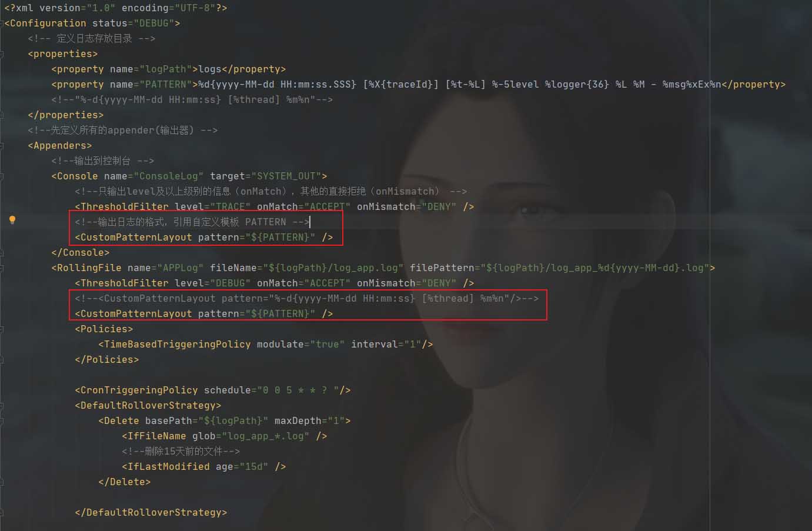Screen dimensions: 812x531
Task: Click the closing "</Delete>" tag
Action: (125, 482)
